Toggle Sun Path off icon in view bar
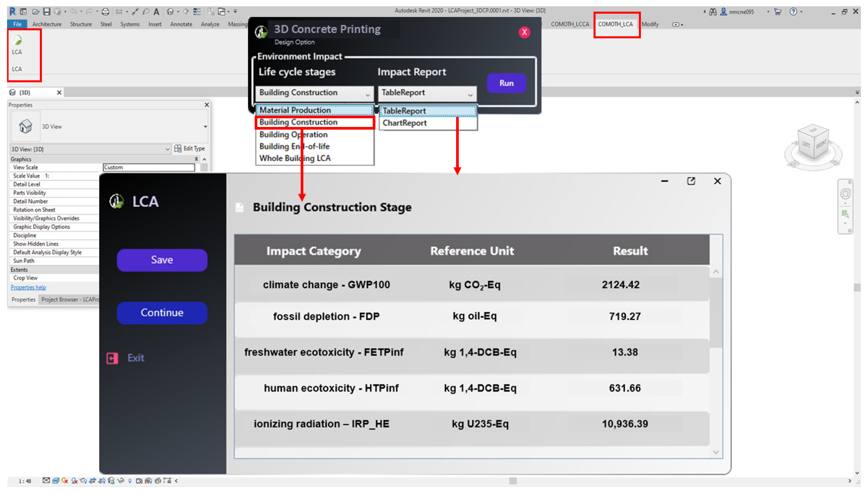The image size is (868, 494). pos(65,481)
